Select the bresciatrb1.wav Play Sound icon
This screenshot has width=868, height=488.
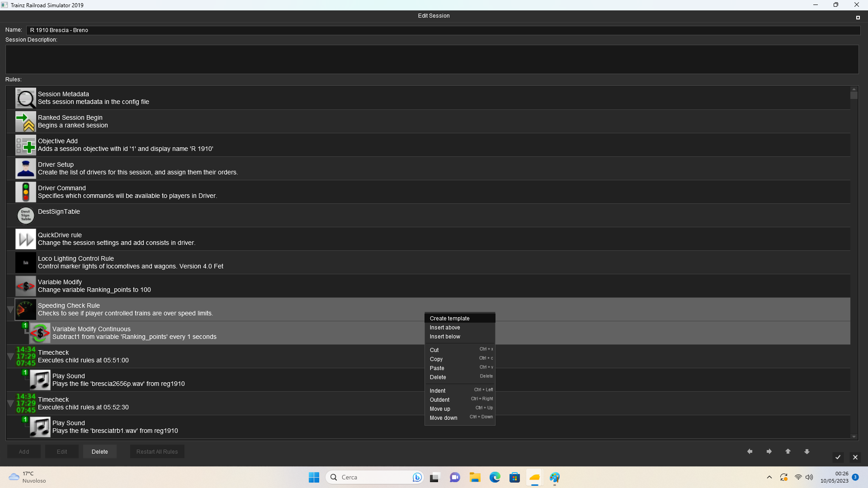pos(40,427)
